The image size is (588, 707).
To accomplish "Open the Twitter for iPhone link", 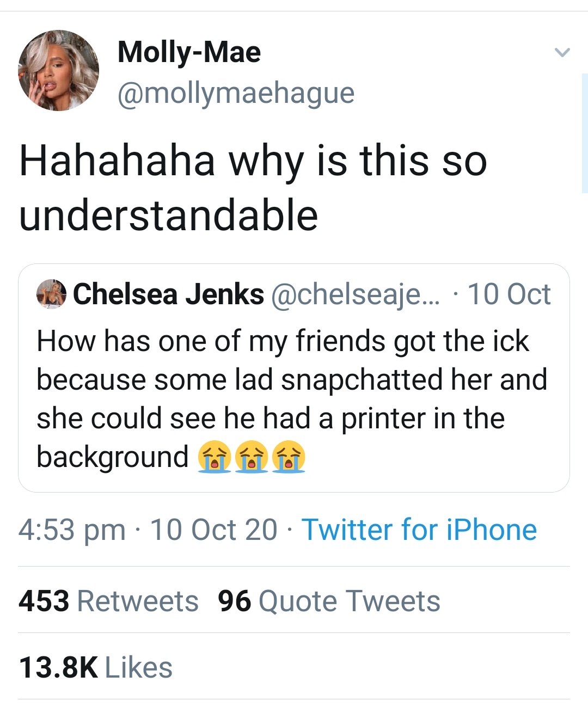I will tap(419, 530).
